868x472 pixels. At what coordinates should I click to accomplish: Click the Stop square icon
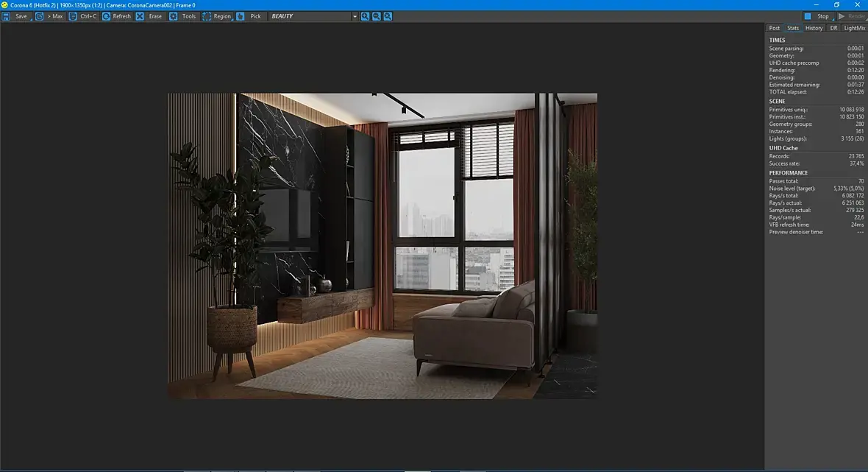pos(808,17)
